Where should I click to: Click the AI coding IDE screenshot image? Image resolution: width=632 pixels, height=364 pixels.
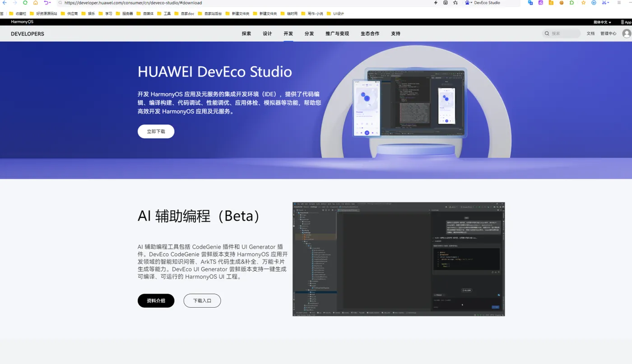point(399,259)
